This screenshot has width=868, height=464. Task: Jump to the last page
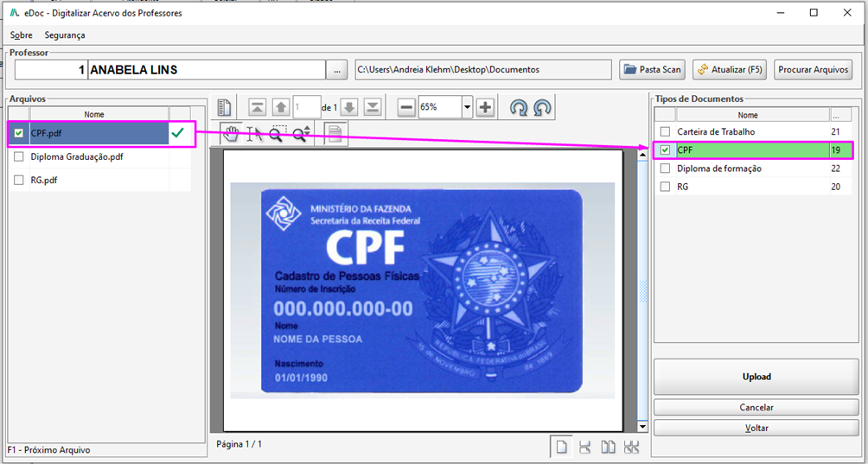click(x=373, y=107)
